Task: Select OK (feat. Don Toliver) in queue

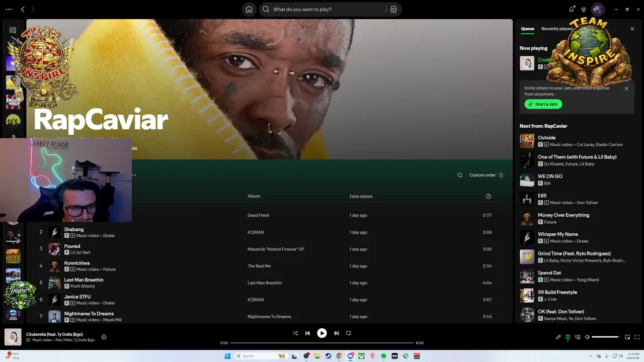Action: [577, 315]
